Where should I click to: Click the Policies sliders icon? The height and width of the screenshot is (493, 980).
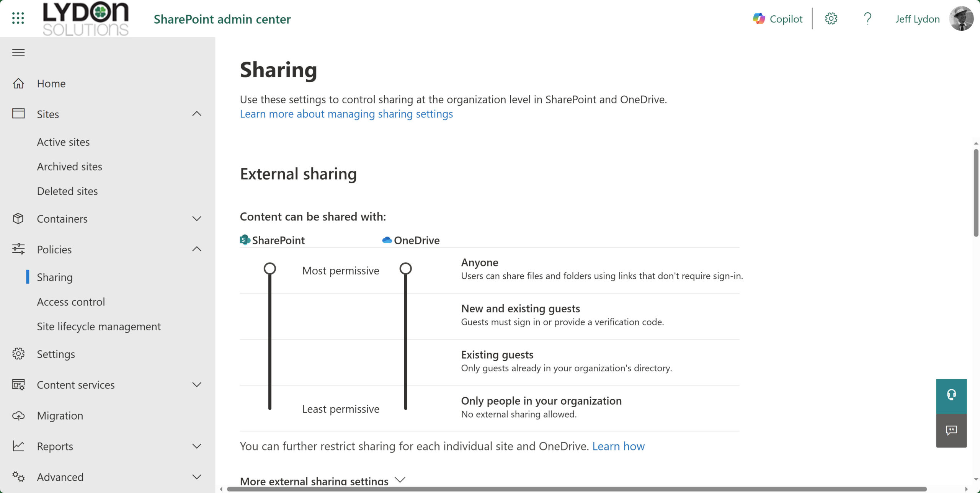point(18,249)
